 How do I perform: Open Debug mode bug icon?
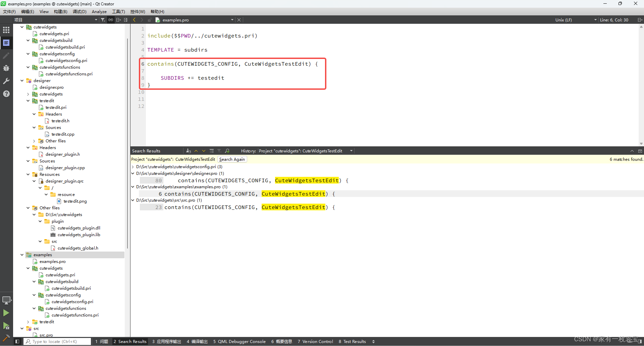6,68
